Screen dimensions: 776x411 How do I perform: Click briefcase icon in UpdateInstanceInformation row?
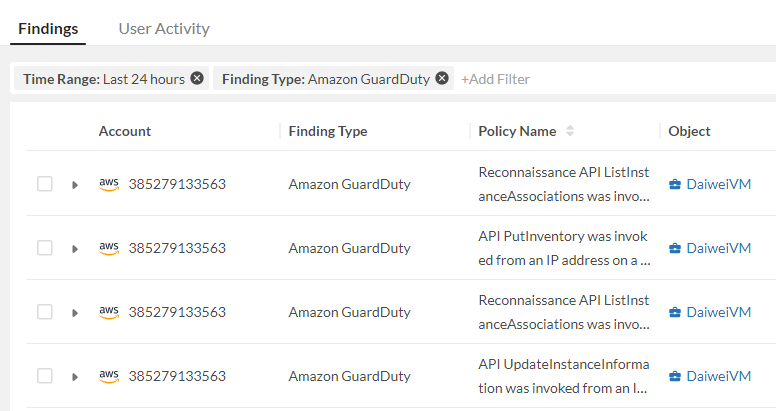coord(675,376)
